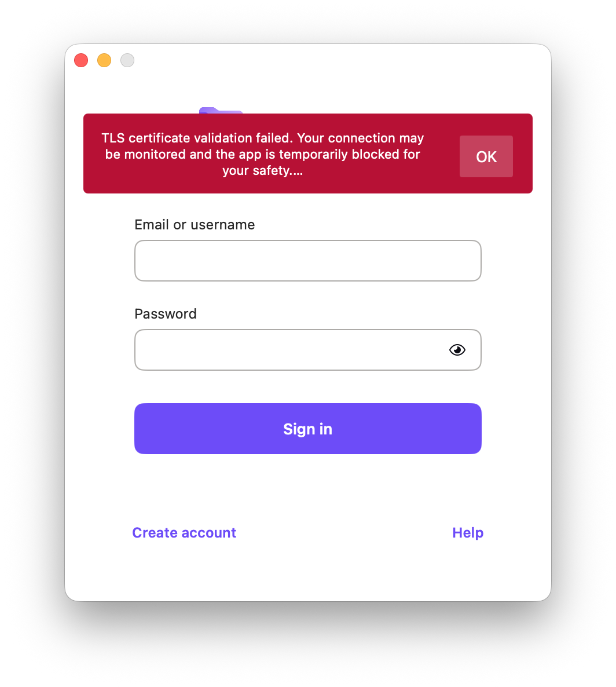
Task: Click the TLS certificate validation failed message
Action: [263, 154]
